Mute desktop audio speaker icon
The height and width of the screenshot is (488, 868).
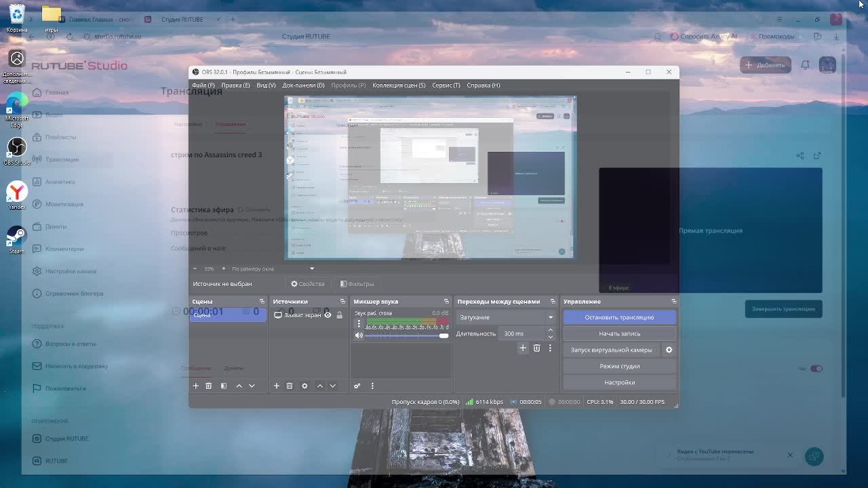359,335
